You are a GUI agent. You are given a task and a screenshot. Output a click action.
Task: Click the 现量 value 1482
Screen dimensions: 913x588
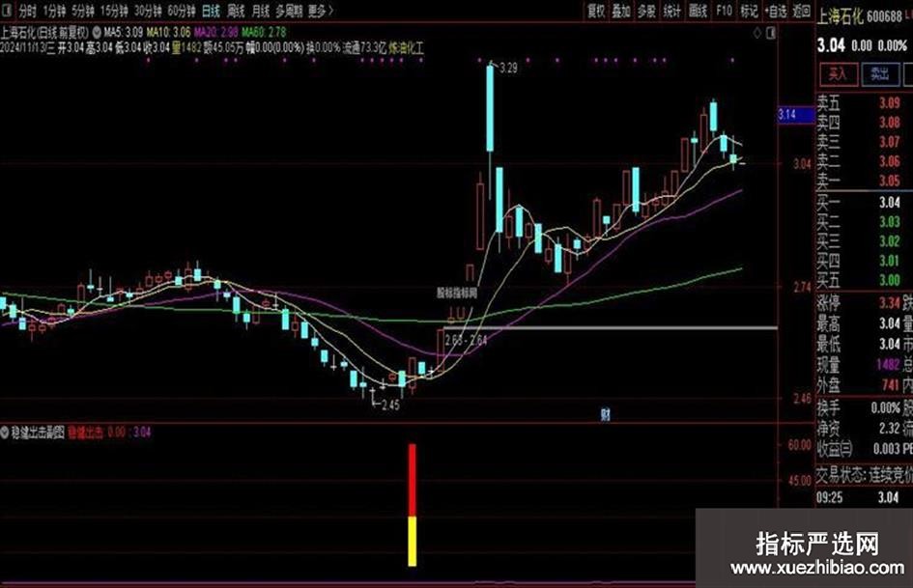click(x=888, y=364)
